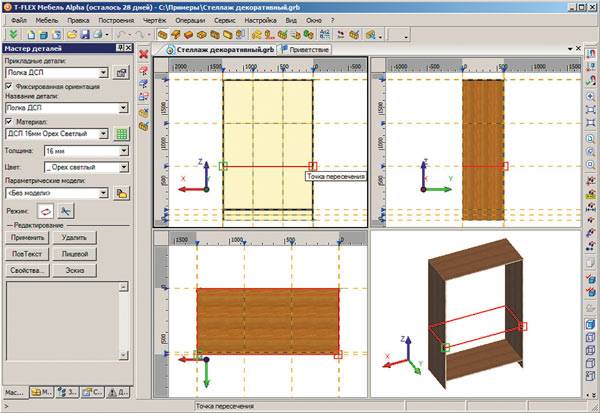
Task: Create a new document via toolbar icon
Action: click(31, 35)
